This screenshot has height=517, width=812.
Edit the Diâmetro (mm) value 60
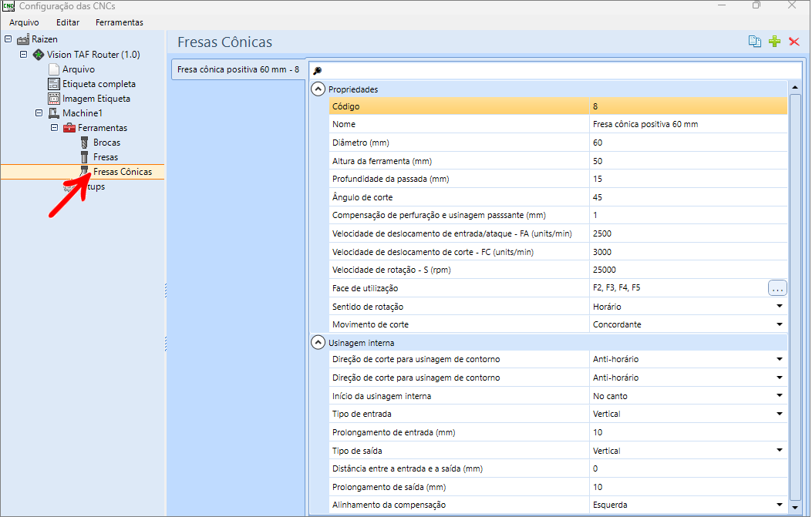tap(688, 143)
